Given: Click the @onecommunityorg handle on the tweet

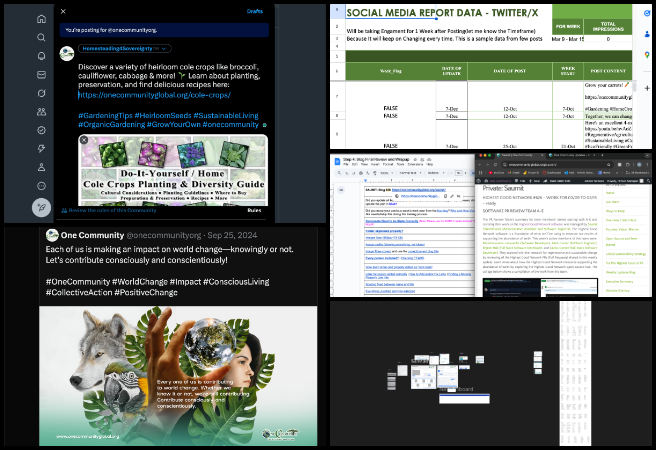Looking at the screenshot, I should (164, 235).
